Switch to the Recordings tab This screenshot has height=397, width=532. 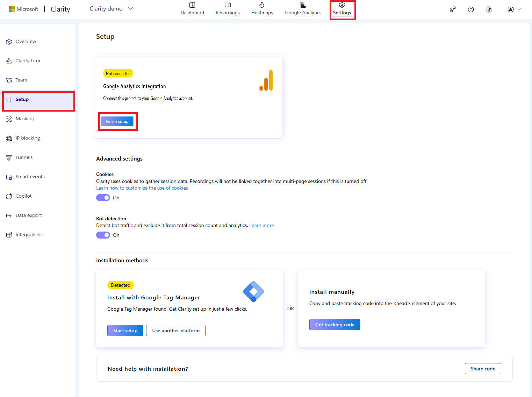click(x=228, y=9)
